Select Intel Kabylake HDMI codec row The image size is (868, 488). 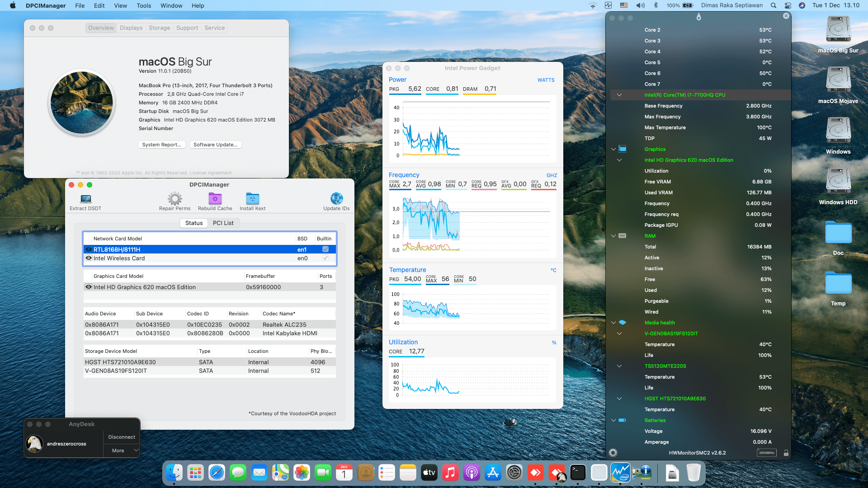(x=210, y=333)
